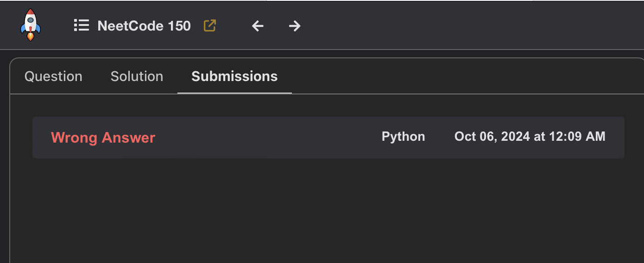The width and height of the screenshot is (644, 263).
Task: Switch to the Question tab
Action: click(53, 76)
